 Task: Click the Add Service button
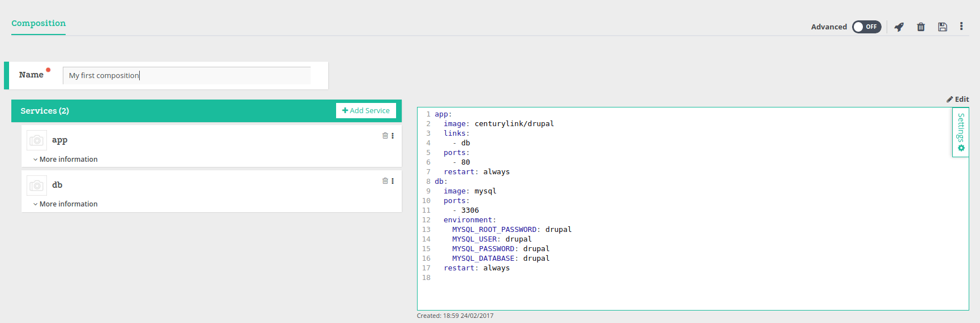366,111
